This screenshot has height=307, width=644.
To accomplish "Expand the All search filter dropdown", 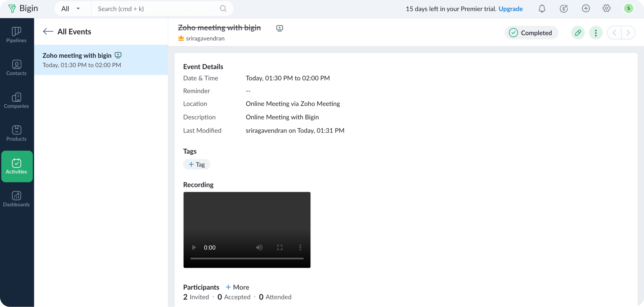I will (71, 9).
